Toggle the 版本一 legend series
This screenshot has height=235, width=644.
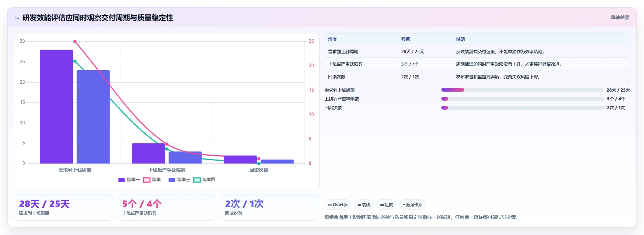coord(129,180)
